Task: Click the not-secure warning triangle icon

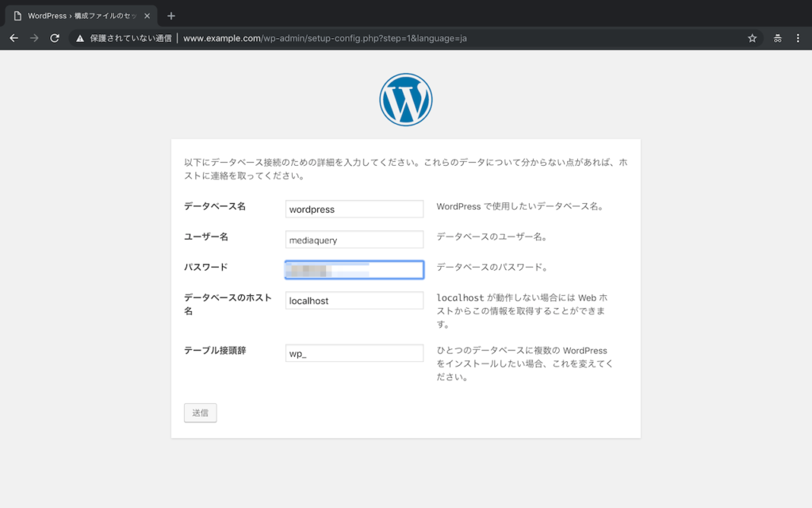Action: [80, 38]
